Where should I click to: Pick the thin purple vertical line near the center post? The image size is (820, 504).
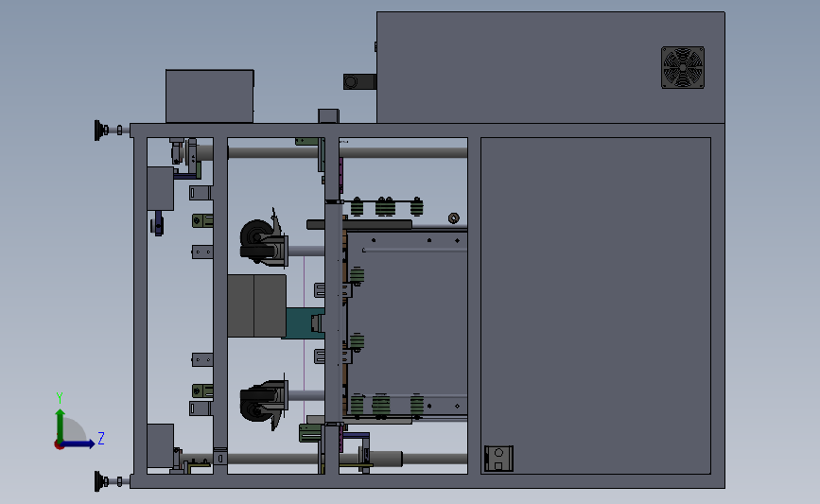pyautogui.click(x=305, y=339)
